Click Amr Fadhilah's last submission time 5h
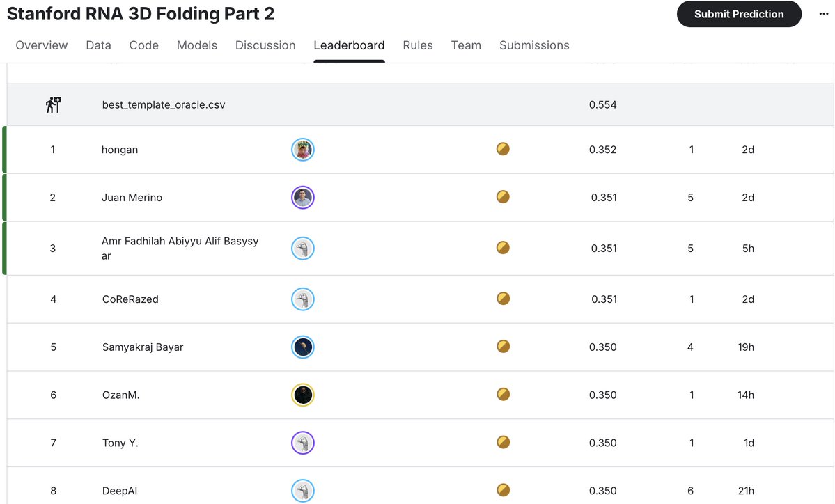This screenshot has height=504, width=835. click(x=748, y=248)
